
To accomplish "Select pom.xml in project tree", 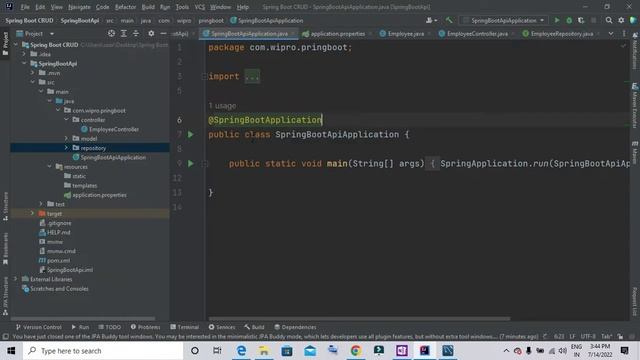I will click(x=58, y=260).
